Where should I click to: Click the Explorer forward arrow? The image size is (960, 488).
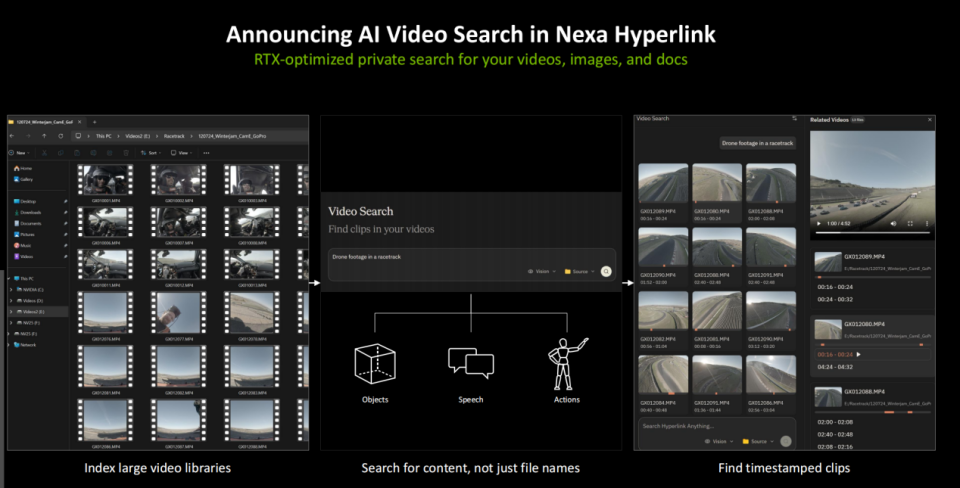(x=28, y=136)
